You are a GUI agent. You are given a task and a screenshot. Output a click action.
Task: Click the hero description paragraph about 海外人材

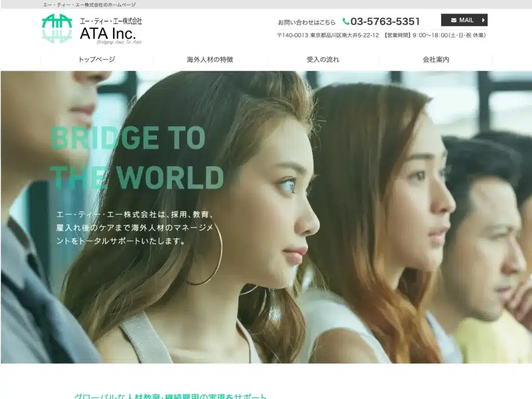[x=135, y=228]
